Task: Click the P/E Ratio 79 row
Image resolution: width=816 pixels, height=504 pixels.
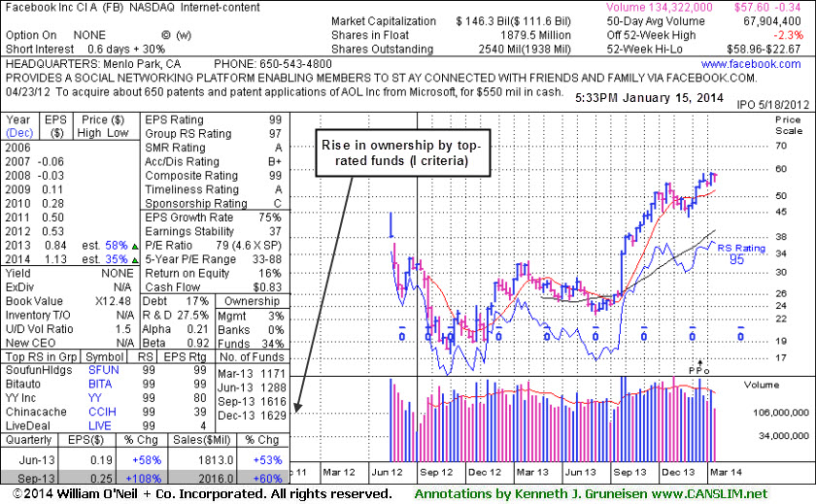Action: 214,246
